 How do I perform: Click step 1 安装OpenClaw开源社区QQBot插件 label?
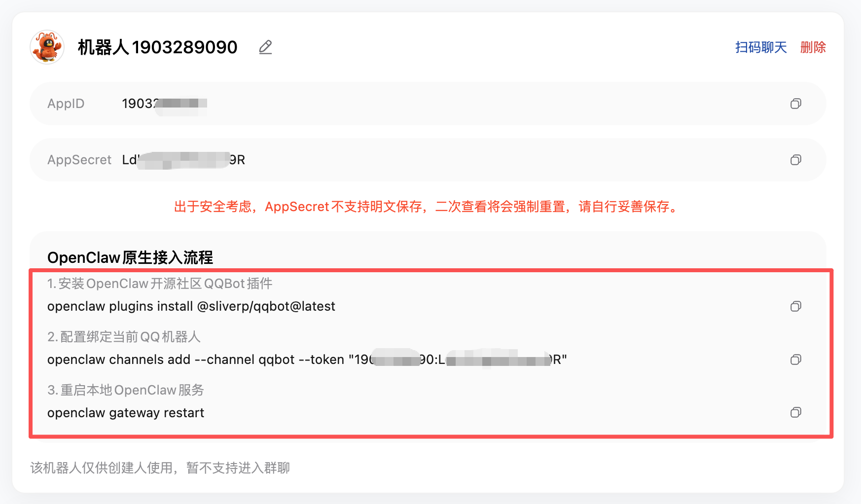coord(160,284)
